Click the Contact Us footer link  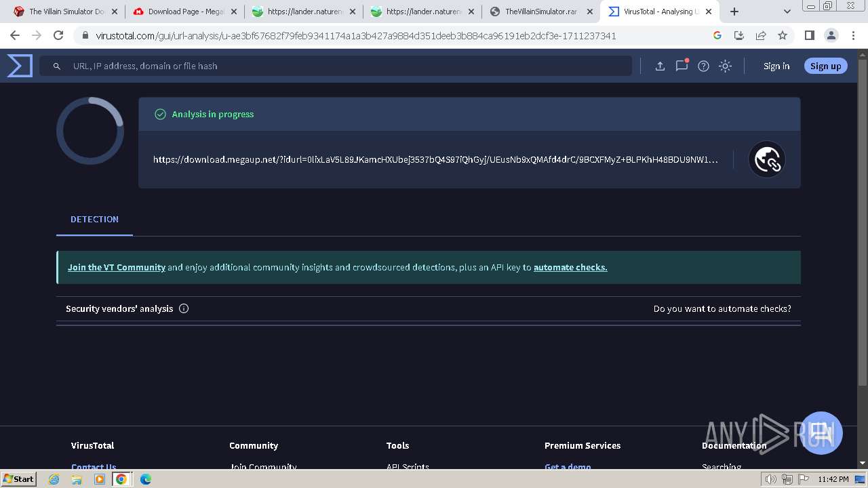coord(94,466)
